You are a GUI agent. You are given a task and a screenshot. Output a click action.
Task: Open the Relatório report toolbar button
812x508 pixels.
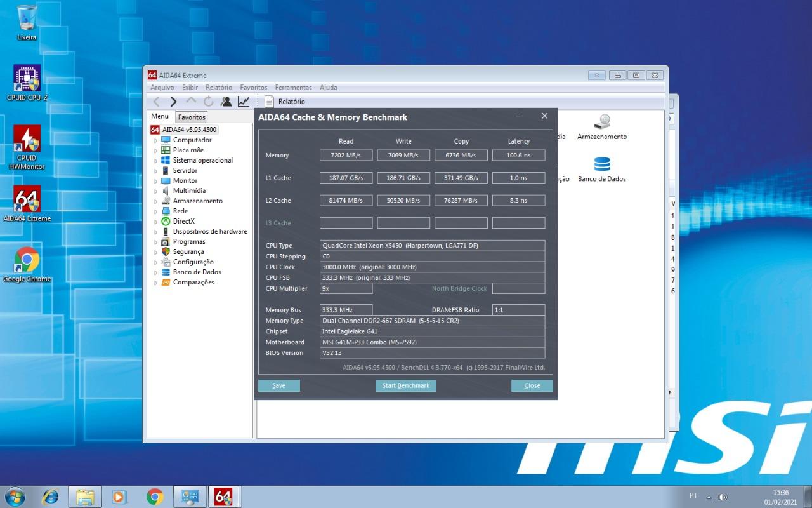click(285, 102)
